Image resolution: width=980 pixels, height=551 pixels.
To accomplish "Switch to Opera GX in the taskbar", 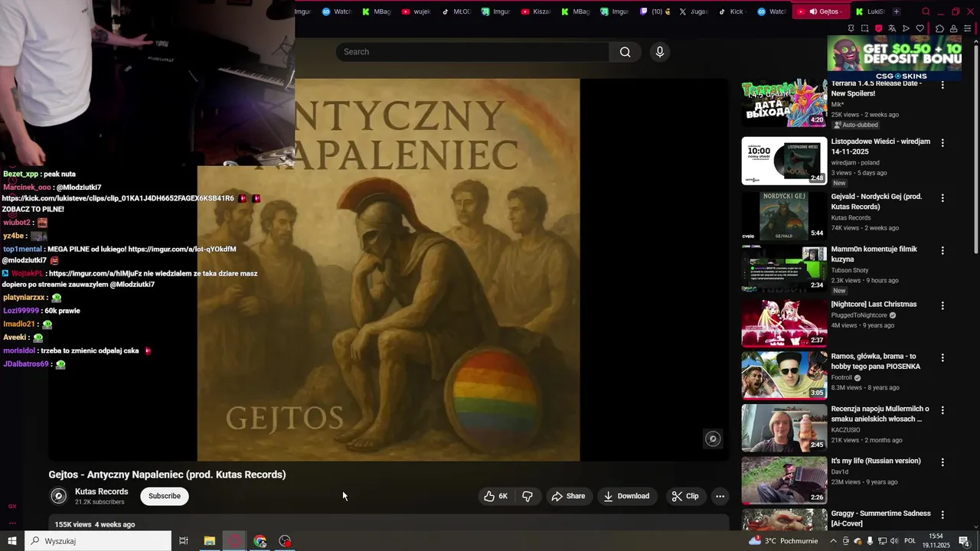I will pos(235,541).
